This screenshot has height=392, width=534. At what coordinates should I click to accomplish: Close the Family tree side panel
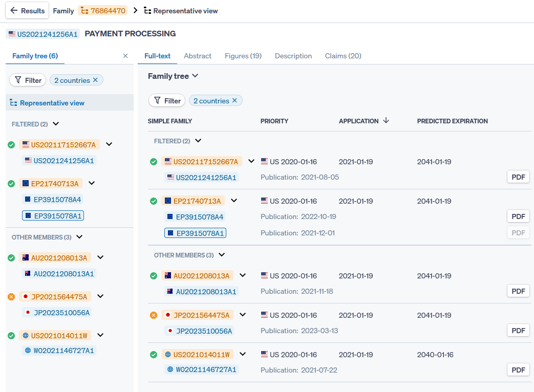tap(125, 56)
